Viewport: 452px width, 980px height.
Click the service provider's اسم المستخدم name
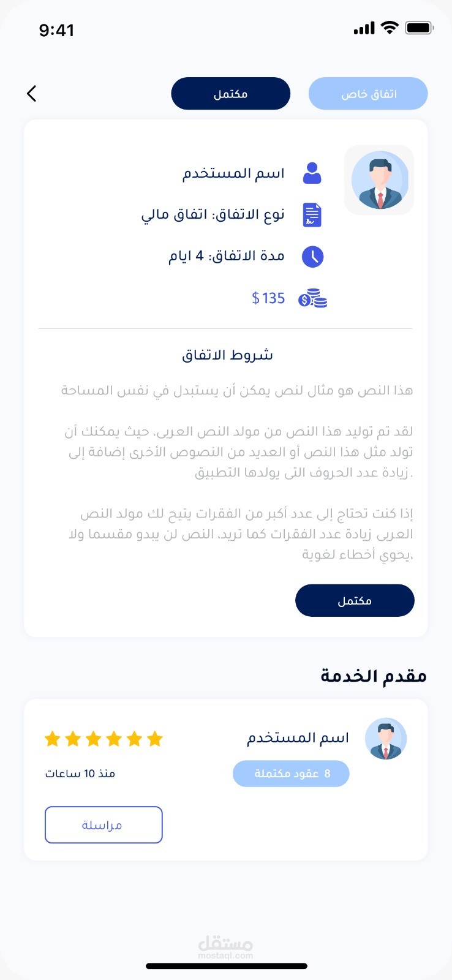pyautogui.click(x=298, y=738)
